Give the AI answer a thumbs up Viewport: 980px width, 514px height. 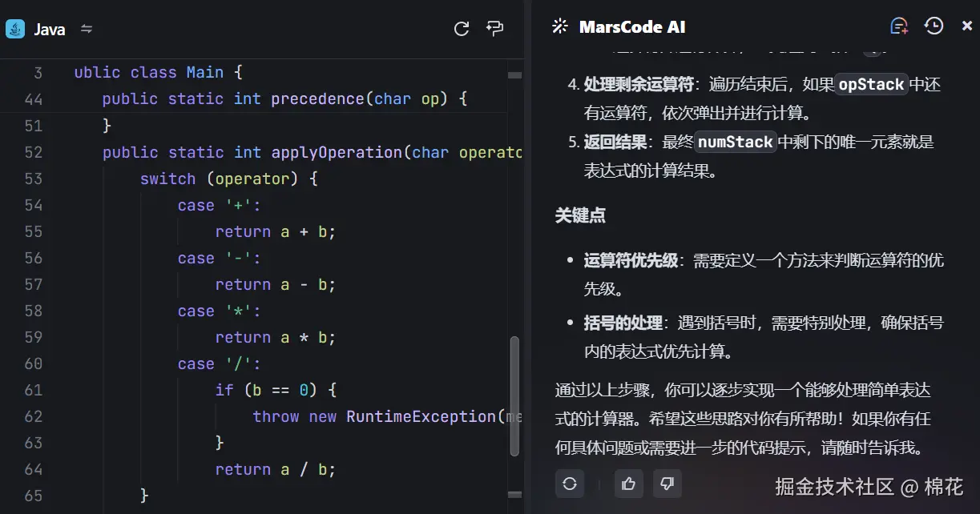[628, 484]
